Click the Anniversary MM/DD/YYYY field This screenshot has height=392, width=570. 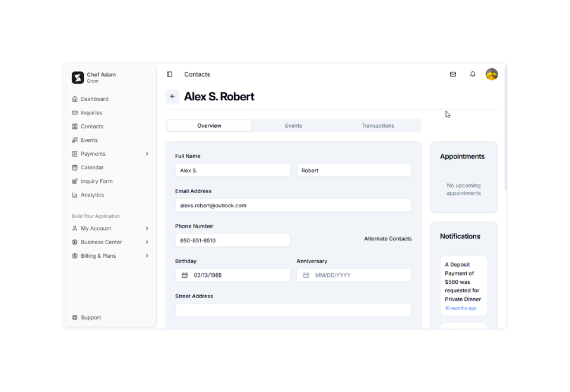[354, 275]
